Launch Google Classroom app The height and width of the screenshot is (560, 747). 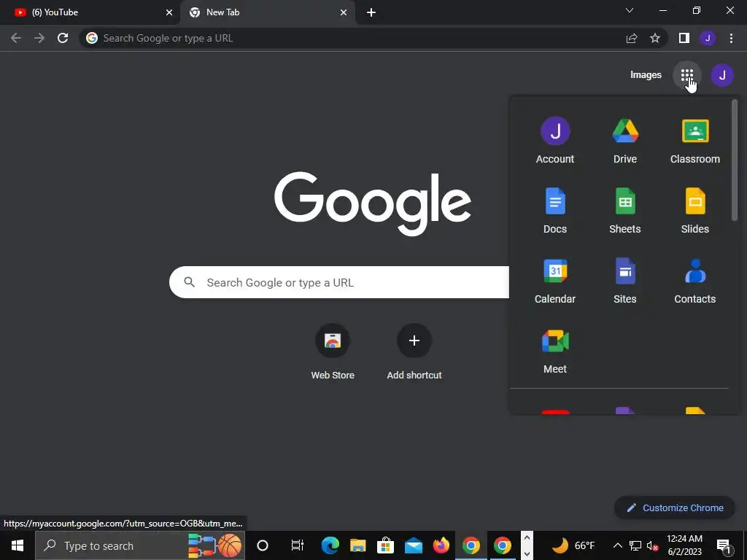pyautogui.click(x=695, y=141)
